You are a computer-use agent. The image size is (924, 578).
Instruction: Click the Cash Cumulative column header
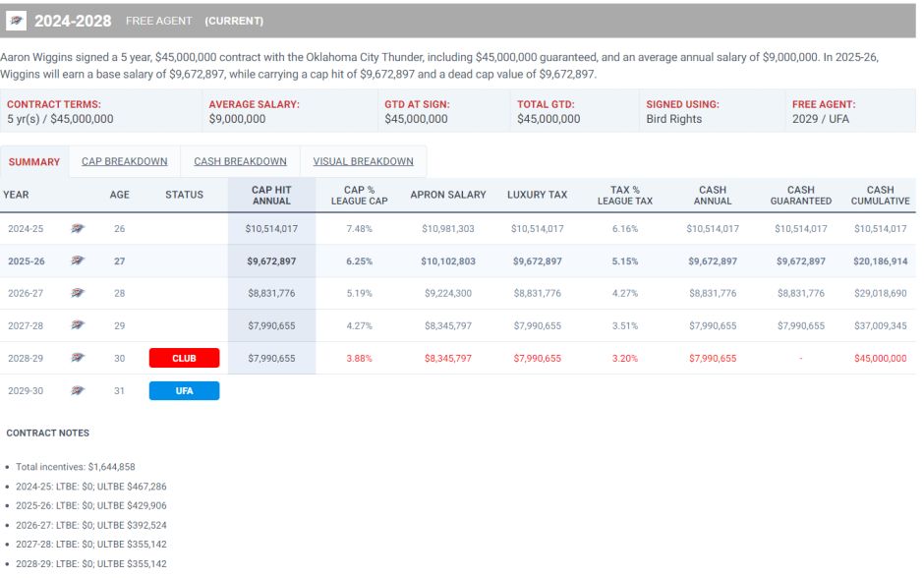[x=880, y=195]
